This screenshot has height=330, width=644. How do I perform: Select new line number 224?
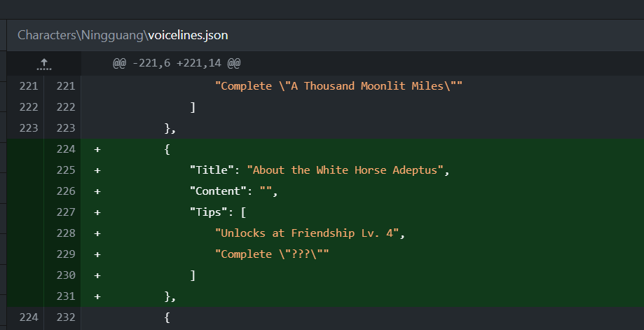pos(66,149)
